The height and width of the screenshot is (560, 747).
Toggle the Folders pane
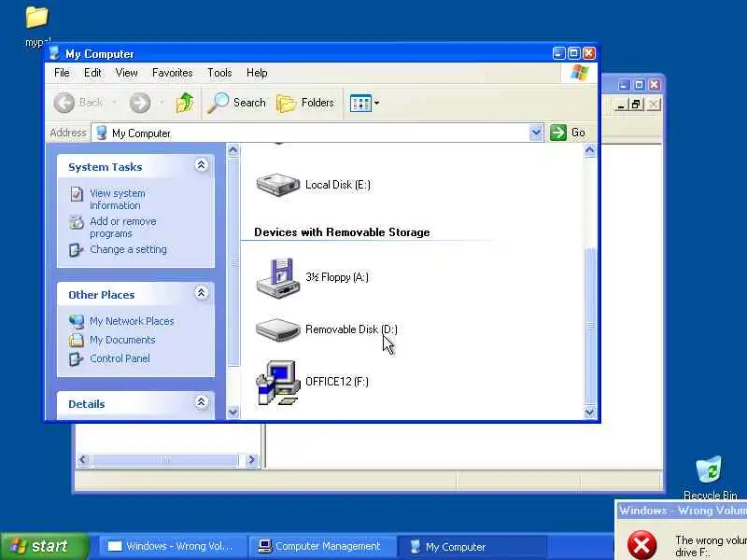click(x=305, y=103)
